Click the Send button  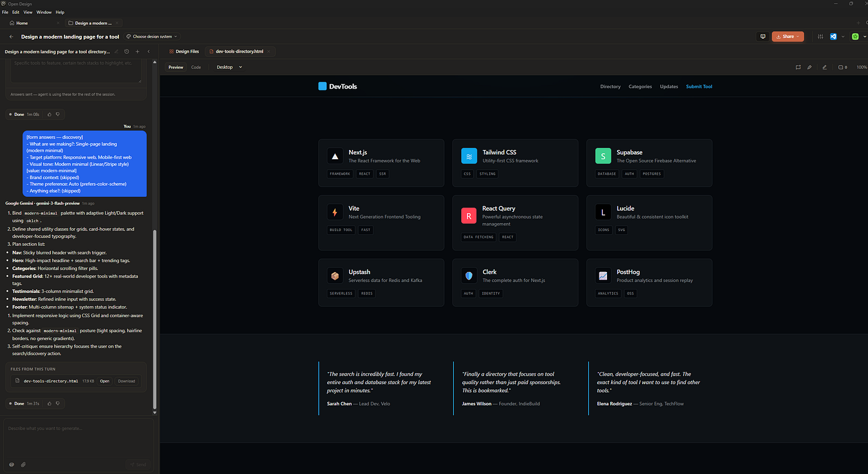pos(138,464)
